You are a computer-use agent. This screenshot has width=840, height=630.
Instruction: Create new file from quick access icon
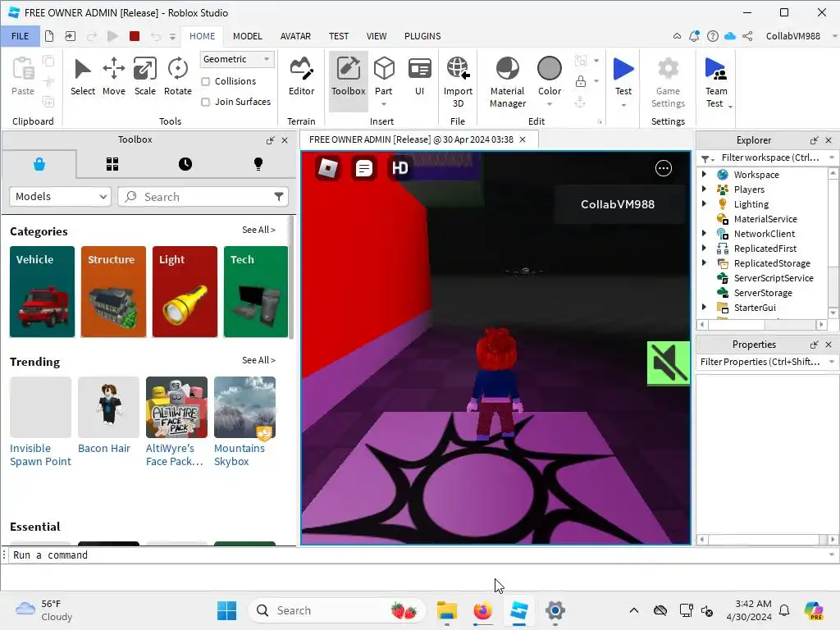(49, 36)
